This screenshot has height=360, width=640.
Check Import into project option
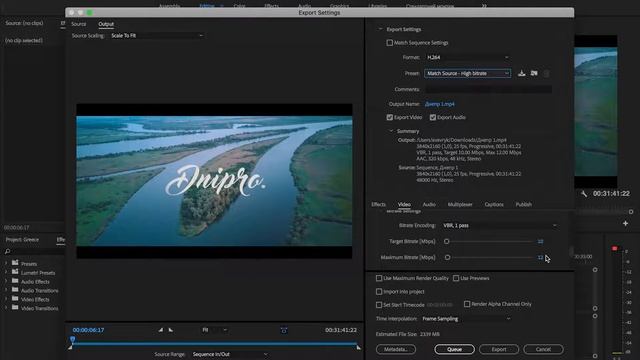click(379, 291)
